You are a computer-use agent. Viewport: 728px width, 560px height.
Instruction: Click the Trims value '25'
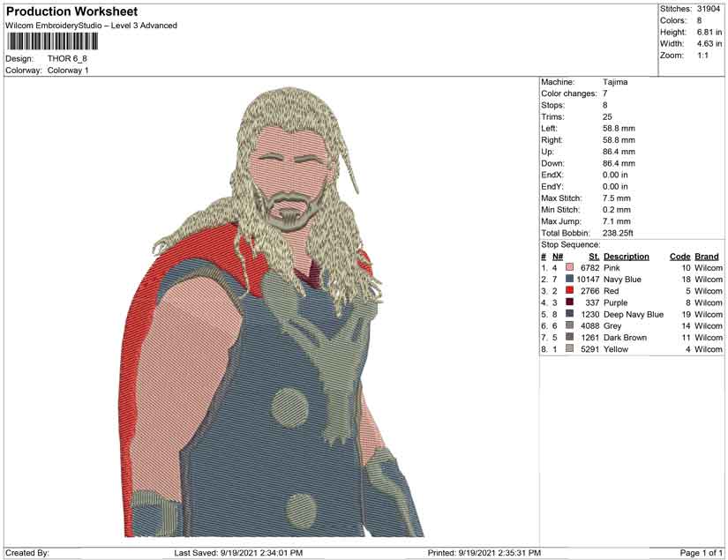(607, 117)
